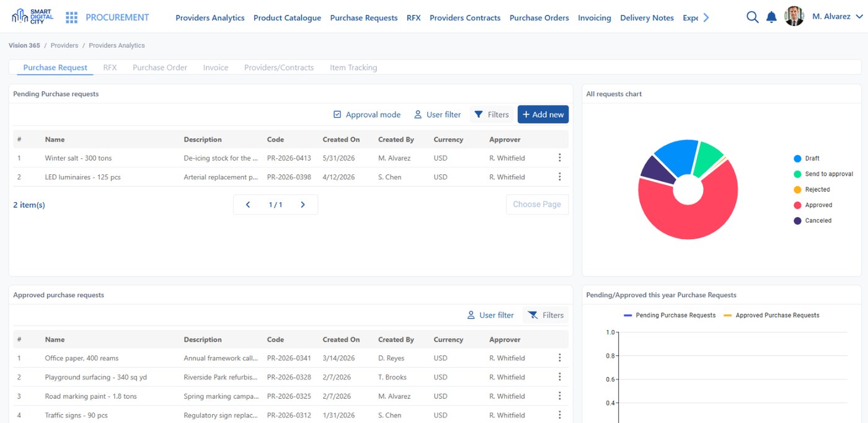Click the Add new button
The image size is (868, 423).
(x=543, y=115)
